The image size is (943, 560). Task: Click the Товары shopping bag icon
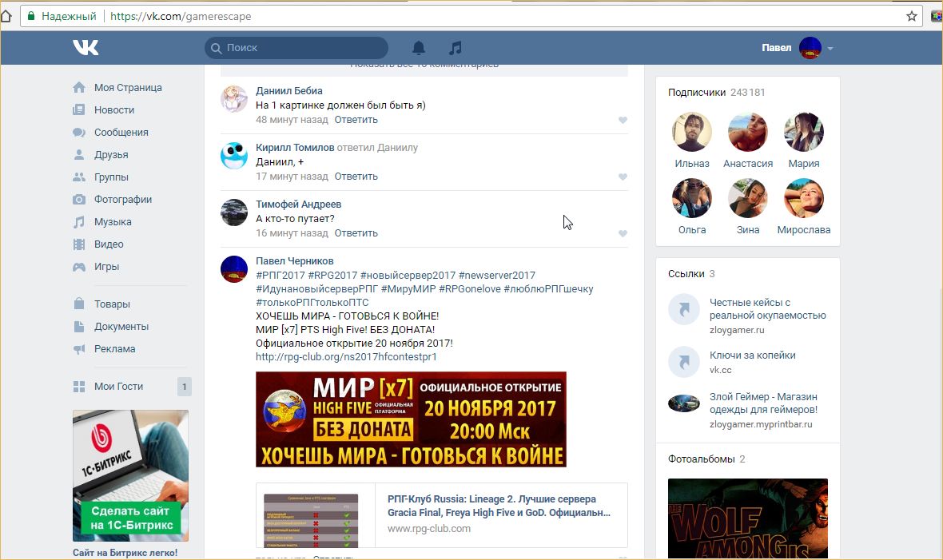click(x=79, y=304)
